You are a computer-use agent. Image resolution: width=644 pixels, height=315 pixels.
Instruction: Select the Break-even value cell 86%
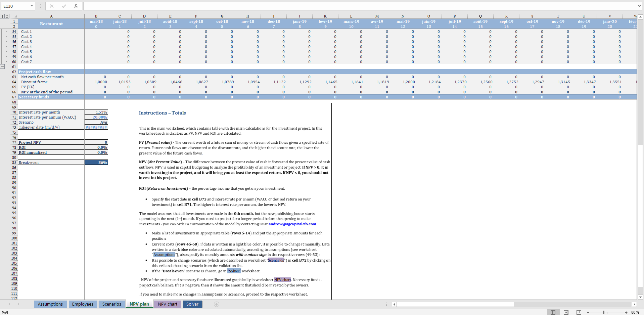click(x=96, y=163)
